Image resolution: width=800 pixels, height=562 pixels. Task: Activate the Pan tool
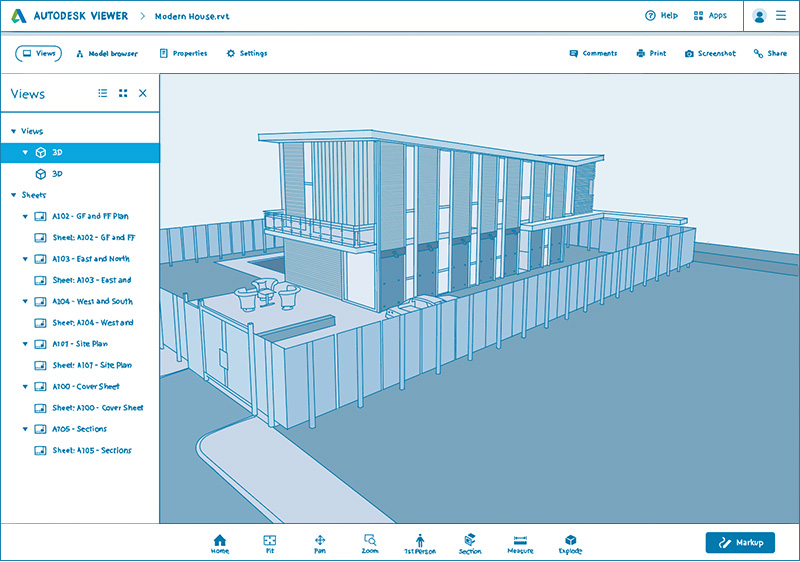pos(320,543)
